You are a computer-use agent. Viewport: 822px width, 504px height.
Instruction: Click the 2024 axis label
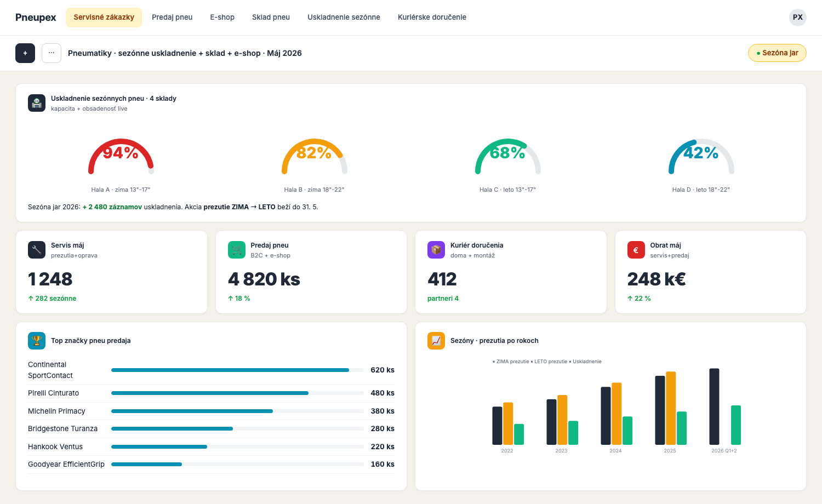pos(615,451)
